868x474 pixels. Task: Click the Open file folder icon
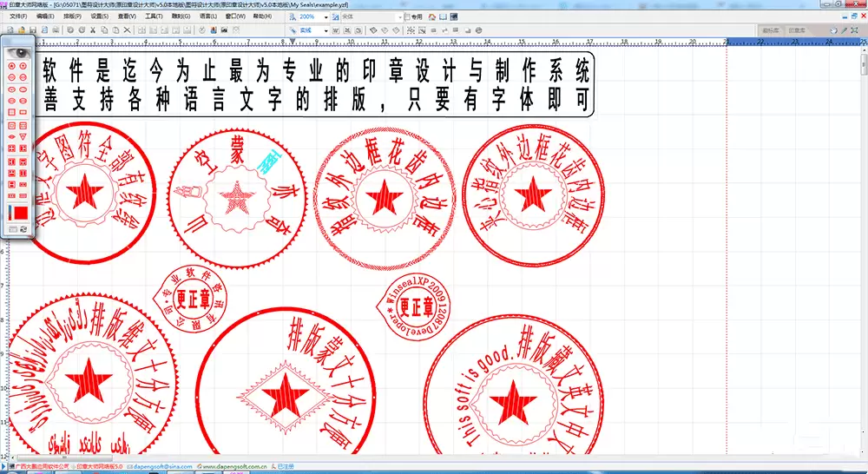[22, 30]
